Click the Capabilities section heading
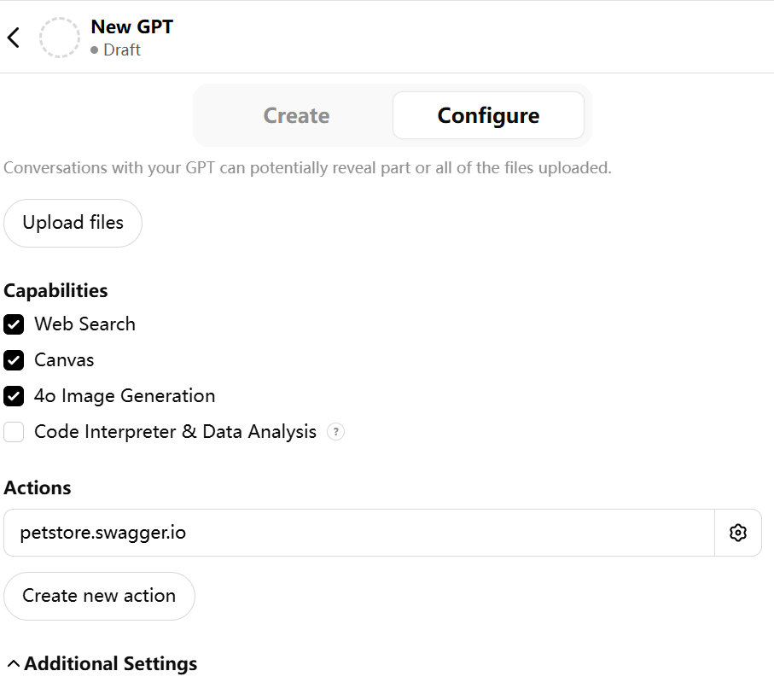Screen dimensions: 774x700 [55, 291]
